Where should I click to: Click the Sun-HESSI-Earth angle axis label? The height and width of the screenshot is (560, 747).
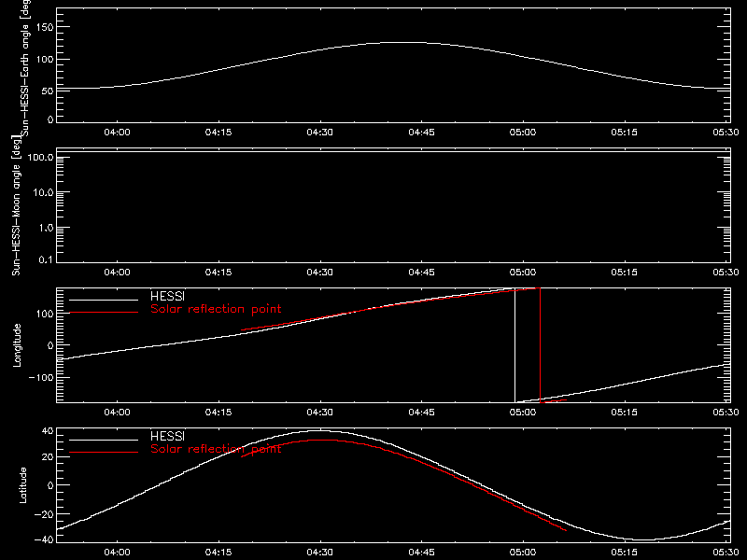click(x=25, y=67)
